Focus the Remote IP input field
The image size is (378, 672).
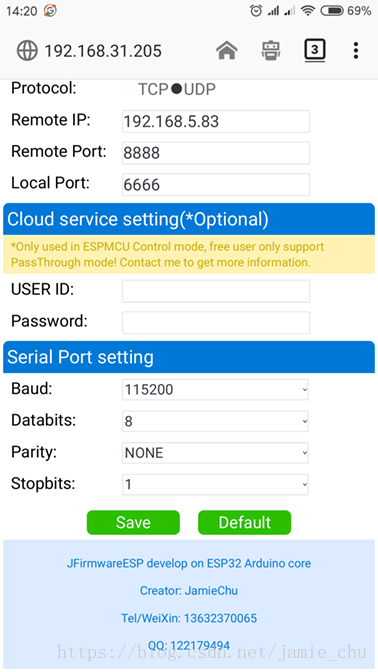(x=216, y=122)
